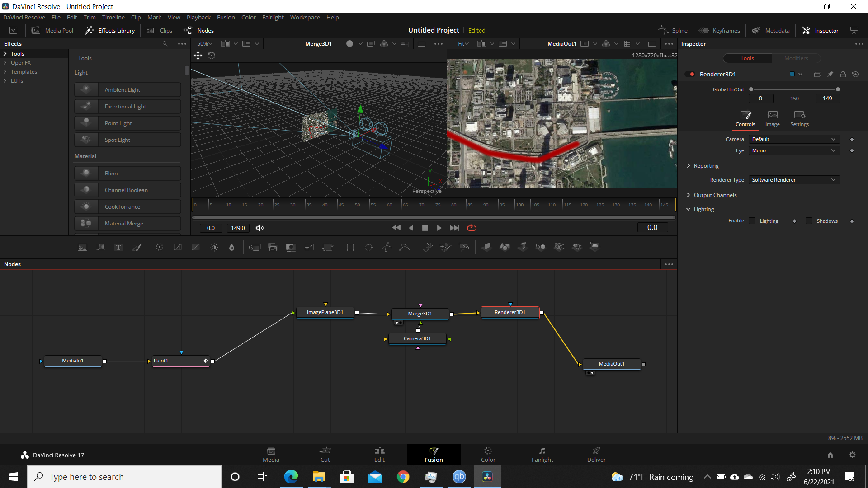Select the ImagePlane3D1 node
Image resolution: width=868 pixels, height=488 pixels.
325,312
